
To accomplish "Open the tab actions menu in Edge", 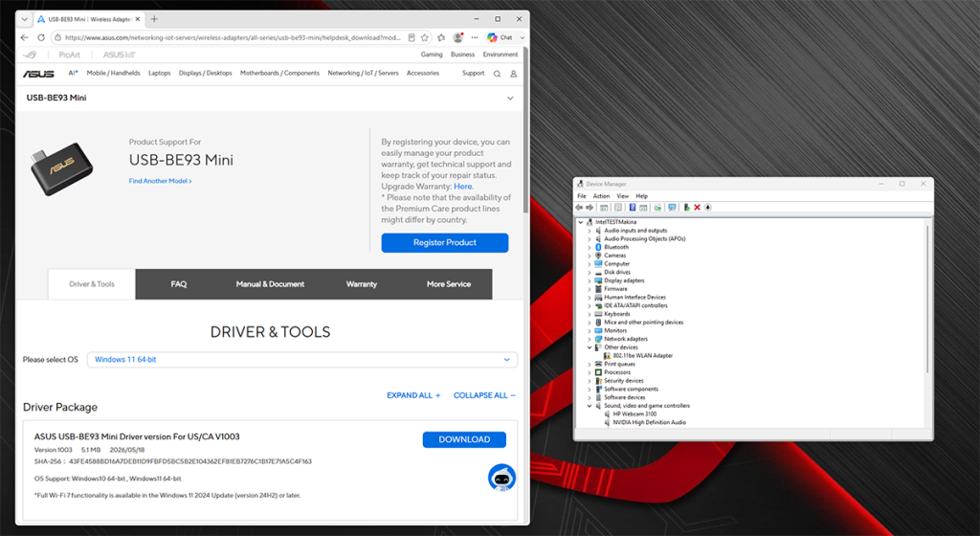I will 24,19.
